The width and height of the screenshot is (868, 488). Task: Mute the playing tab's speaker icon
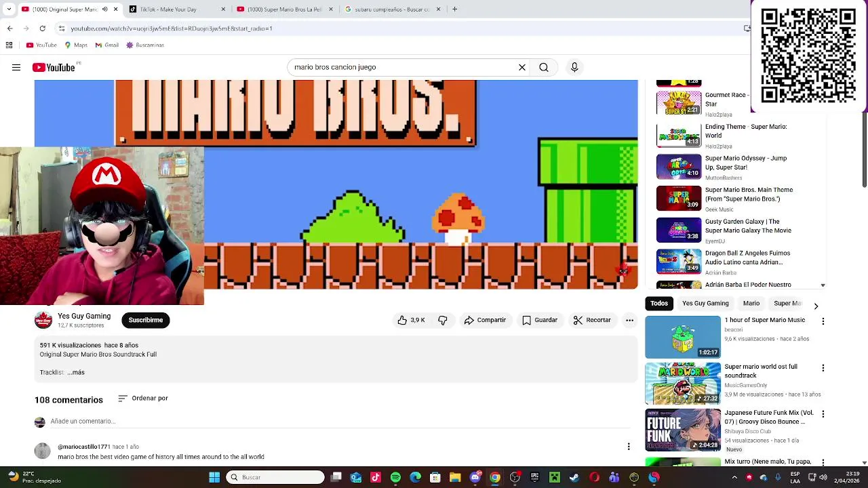pyautogui.click(x=104, y=9)
